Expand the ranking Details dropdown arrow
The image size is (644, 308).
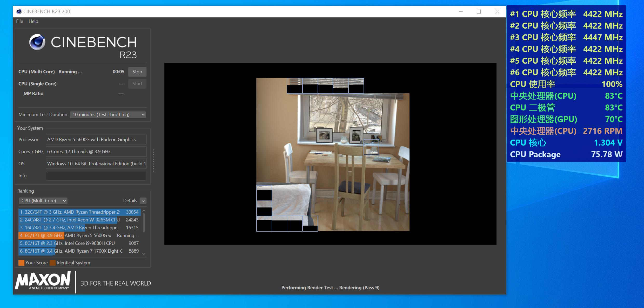143,201
